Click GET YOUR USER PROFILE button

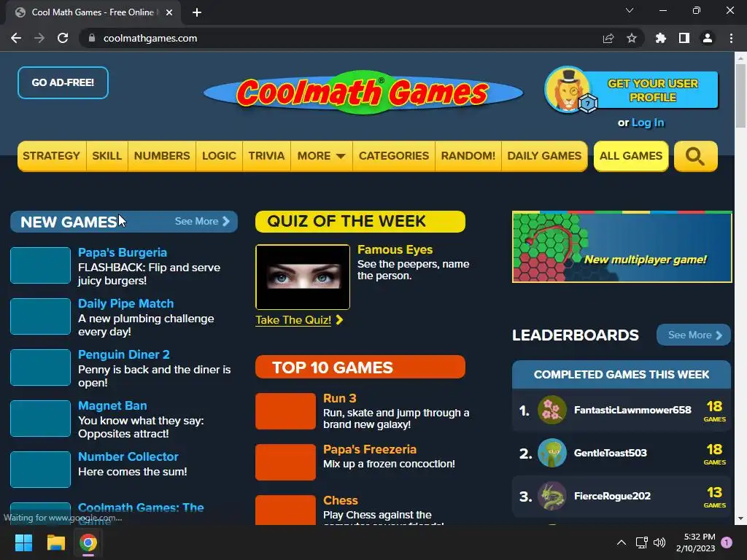coord(653,90)
